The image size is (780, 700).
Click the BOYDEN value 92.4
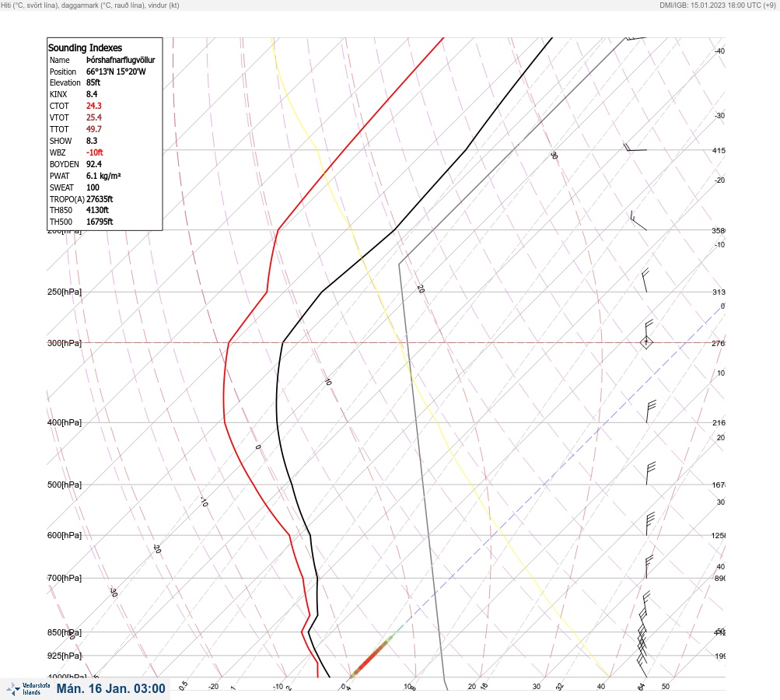[94, 164]
